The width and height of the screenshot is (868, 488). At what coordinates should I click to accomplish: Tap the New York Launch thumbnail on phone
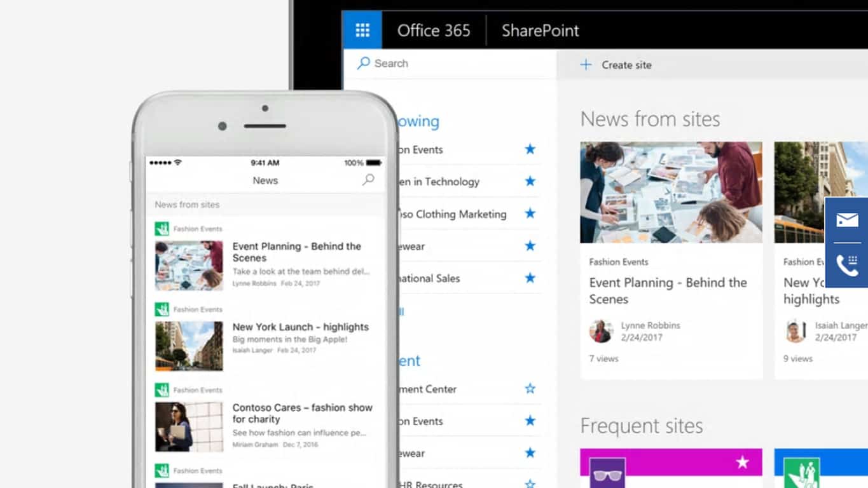(189, 346)
